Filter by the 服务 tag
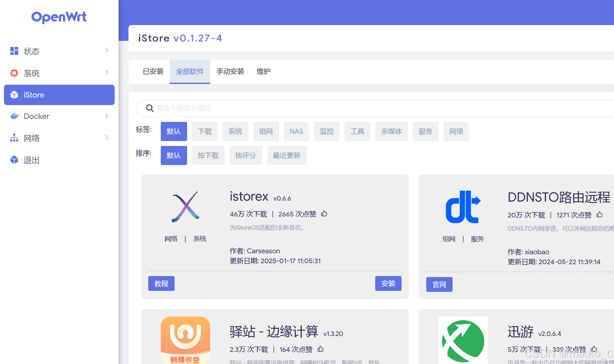Image resolution: width=614 pixels, height=364 pixels. click(x=426, y=131)
